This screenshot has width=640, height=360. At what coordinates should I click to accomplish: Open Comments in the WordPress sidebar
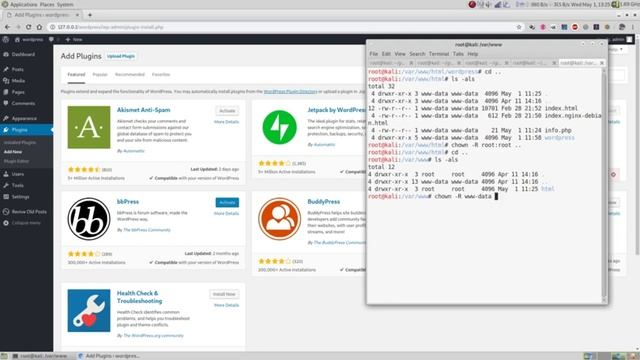pos(23,104)
